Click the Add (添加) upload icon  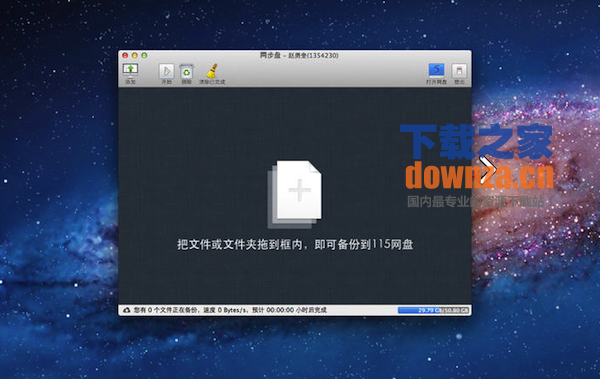(x=130, y=70)
